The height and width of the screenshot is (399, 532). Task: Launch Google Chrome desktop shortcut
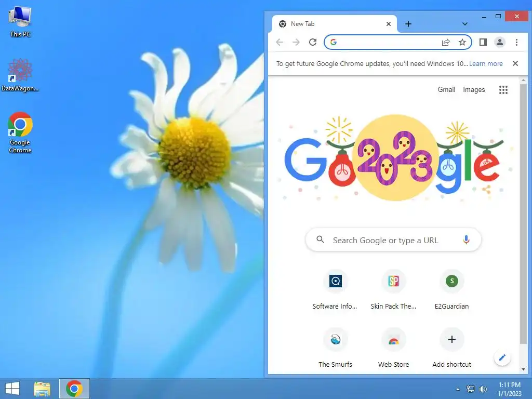coord(20,132)
